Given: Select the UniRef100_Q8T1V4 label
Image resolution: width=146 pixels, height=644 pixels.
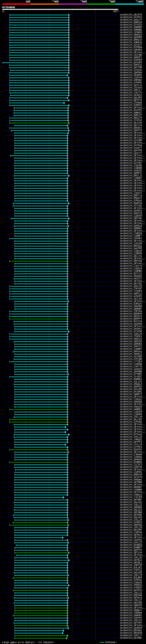Looking at the screenshot, I should 131,552.
